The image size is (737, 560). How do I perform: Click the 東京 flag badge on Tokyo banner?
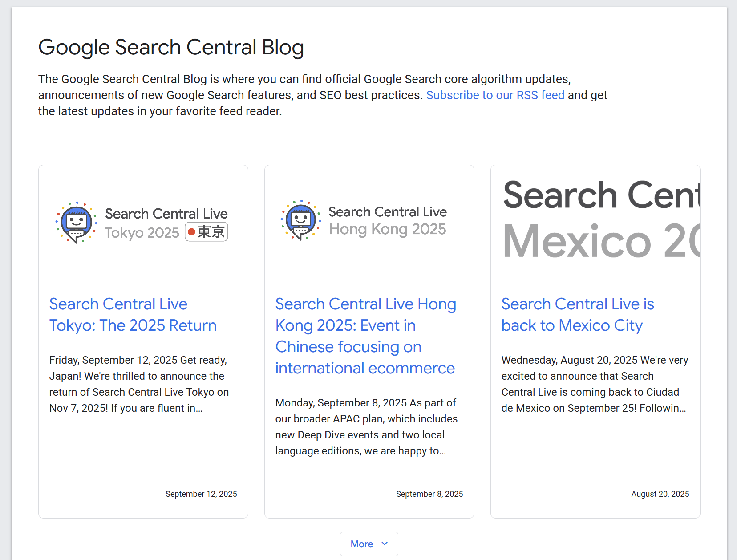coord(207,232)
